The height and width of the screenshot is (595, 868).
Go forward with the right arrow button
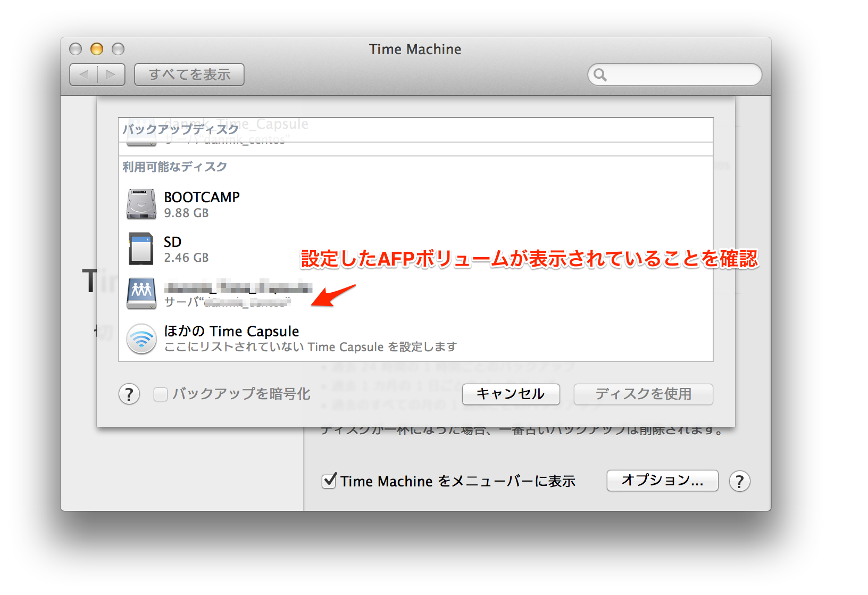111,75
